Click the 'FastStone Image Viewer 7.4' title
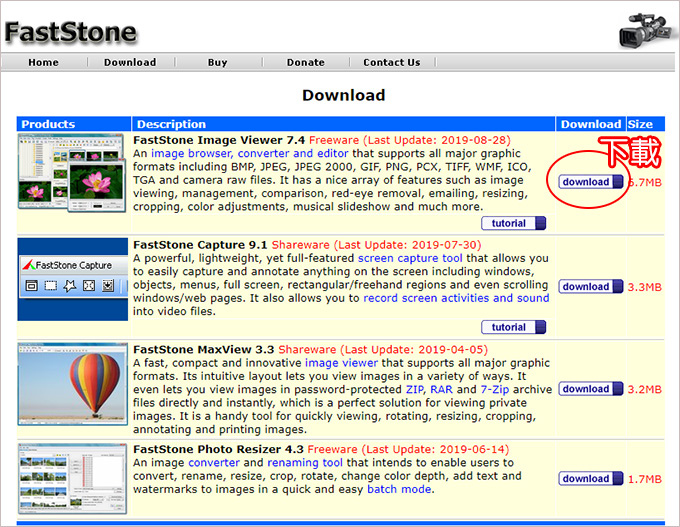 (x=219, y=141)
